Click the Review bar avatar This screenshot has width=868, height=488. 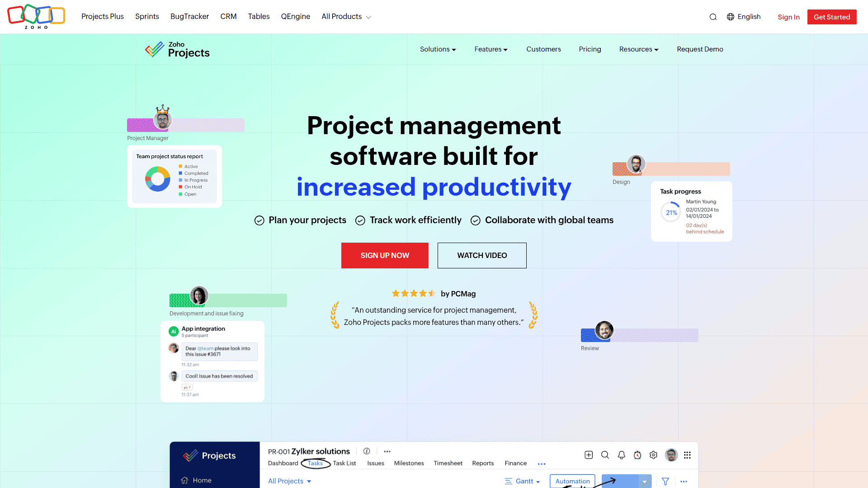(604, 330)
